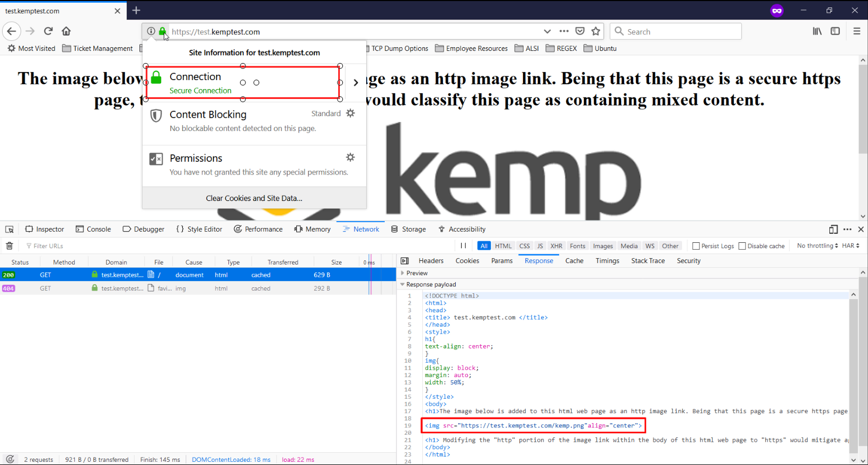Open the HAR dropdown menu
Image resolution: width=868 pixels, height=465 pixels.
coord(851,246)
